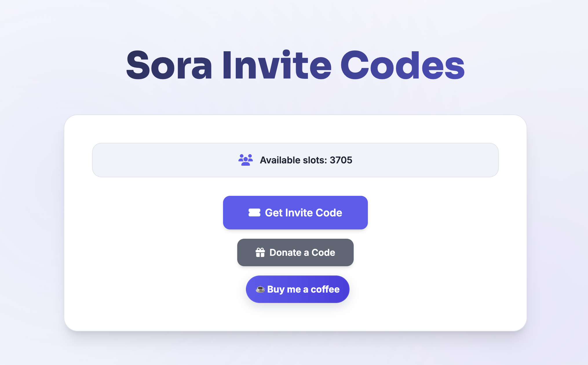
Task: Click the ticket icon on Get Invite Code
Action: pos(254,213)
